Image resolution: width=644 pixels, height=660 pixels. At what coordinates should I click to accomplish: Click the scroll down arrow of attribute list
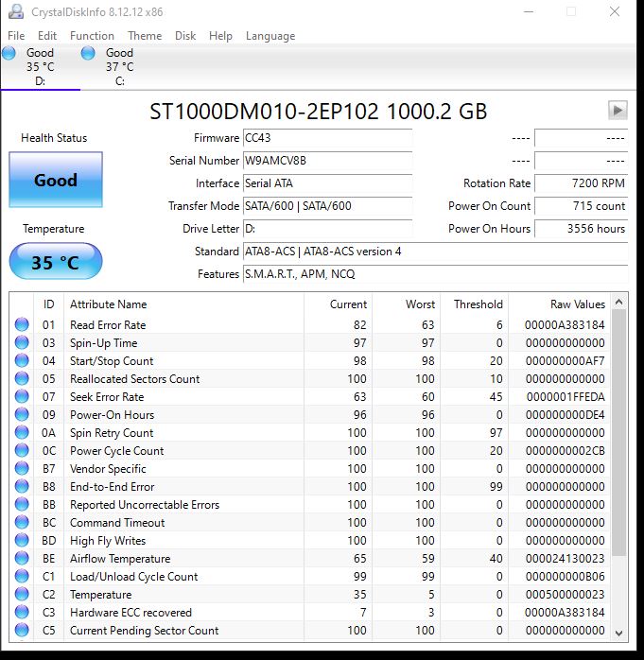pyautogui.click(x=618, y=634)
